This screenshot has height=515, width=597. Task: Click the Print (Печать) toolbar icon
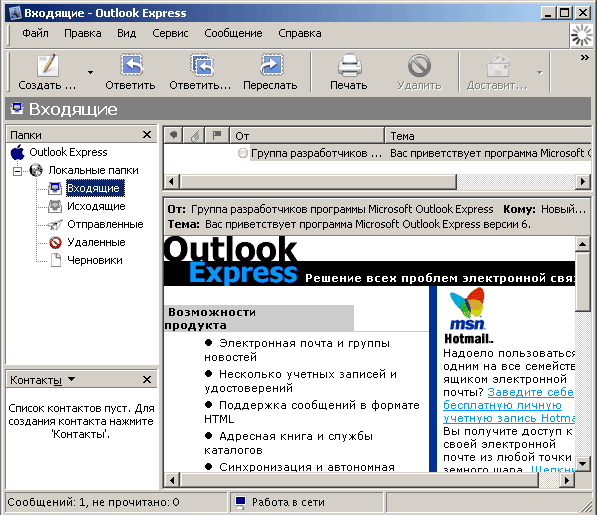coord(349,65)
